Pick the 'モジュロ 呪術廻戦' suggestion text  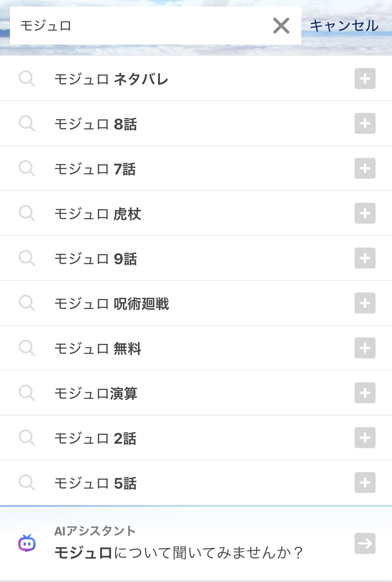(112, 304)
